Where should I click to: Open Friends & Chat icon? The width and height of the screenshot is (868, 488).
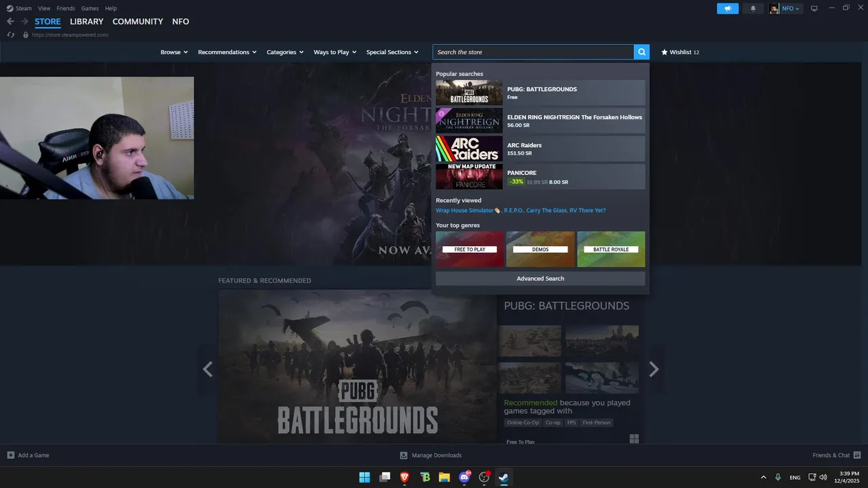[857, 455]
